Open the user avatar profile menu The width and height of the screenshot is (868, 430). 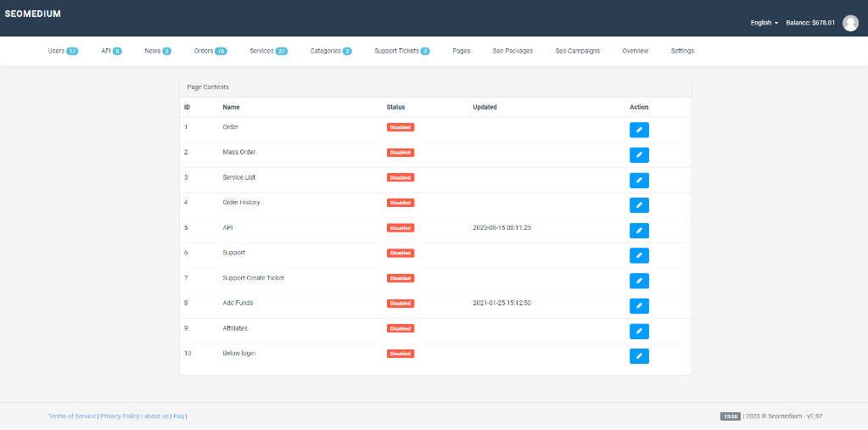click(850, 23)
